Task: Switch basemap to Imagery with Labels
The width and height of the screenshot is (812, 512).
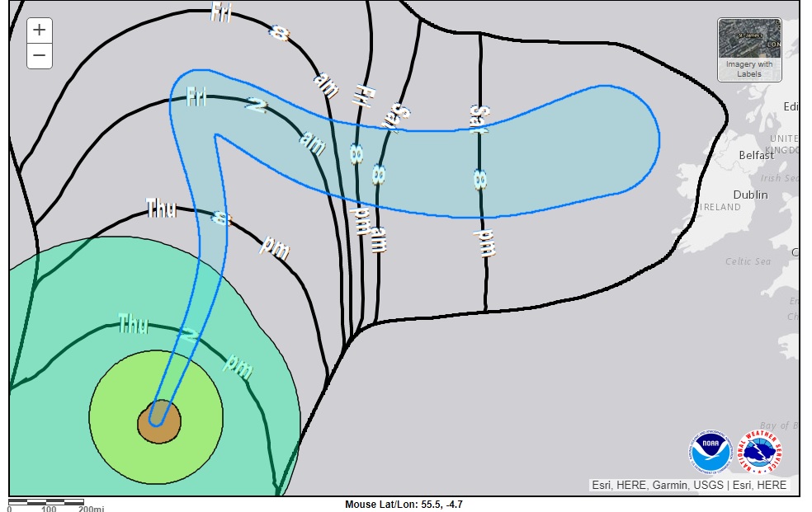Action: (x=749, y=50)
